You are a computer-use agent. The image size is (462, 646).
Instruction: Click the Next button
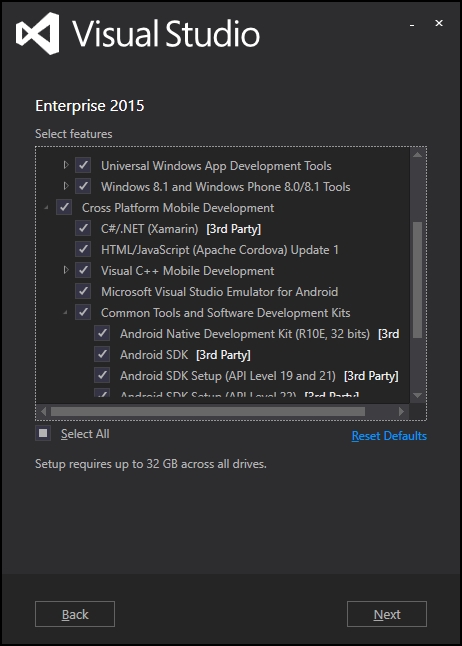(387, 614)
